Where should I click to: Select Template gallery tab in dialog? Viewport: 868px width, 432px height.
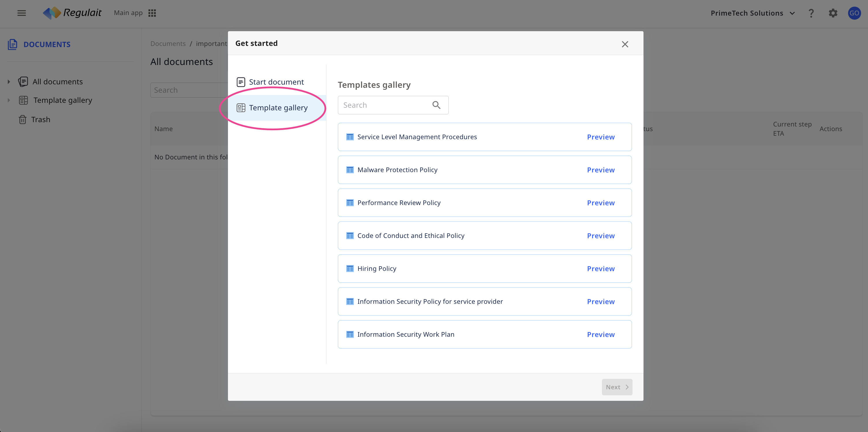point(278,108)
